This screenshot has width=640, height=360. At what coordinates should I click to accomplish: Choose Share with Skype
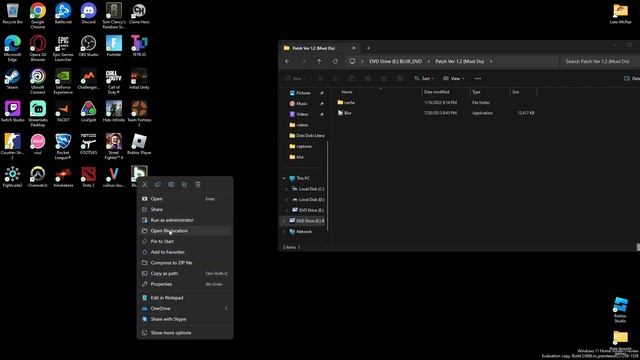[185, 319]
